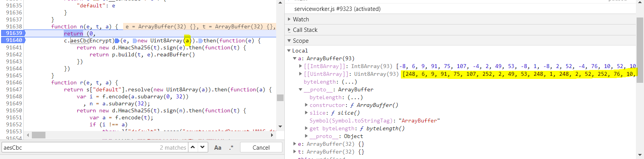The image size is (644, 159).
Task: Cancel the aesCbc search
Action: click(x=261, y=147)
